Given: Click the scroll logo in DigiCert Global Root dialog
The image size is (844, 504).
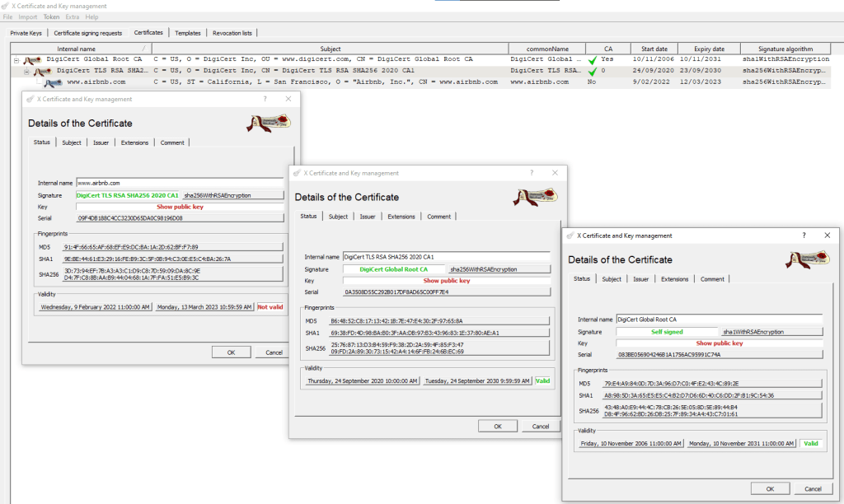Looking at the screenshot, I should pyautogui.click(x=809, y=259).
